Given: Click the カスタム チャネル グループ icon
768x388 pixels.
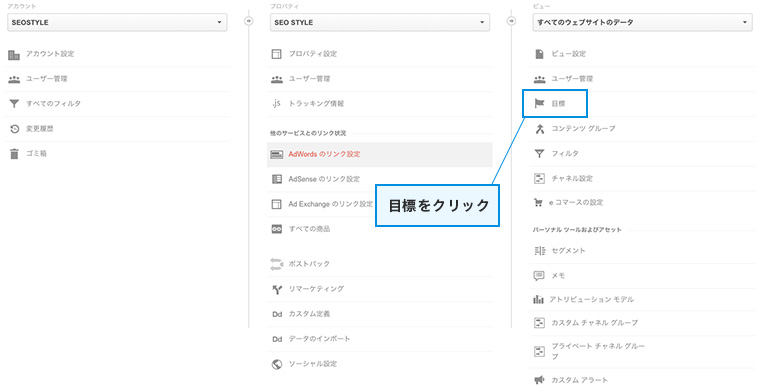Looking at the screenshot, I should point(539,323).
